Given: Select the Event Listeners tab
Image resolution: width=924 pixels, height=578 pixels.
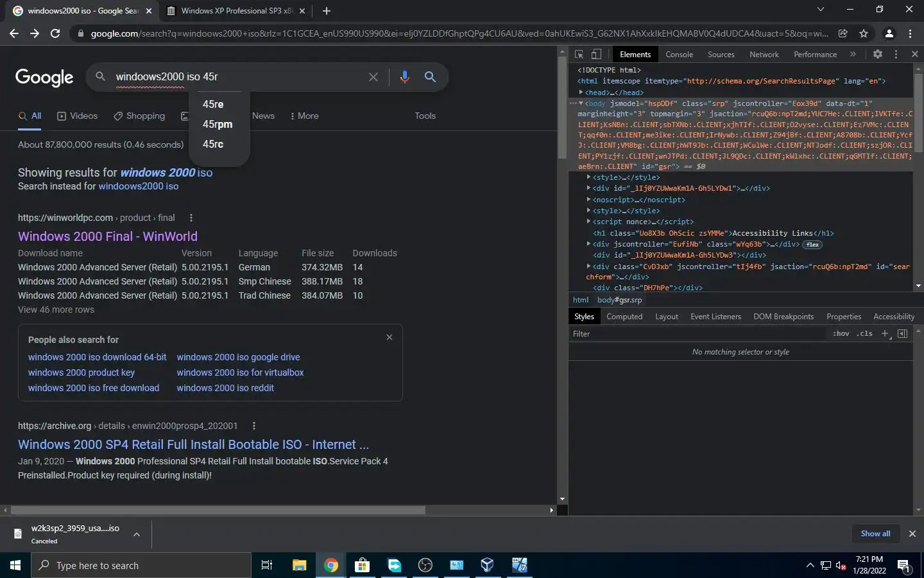Looking at the screenshot, I should 715,317.
